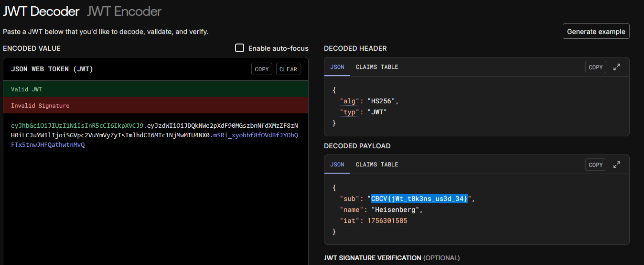Open JSON tab in Decoded Header

337,67
